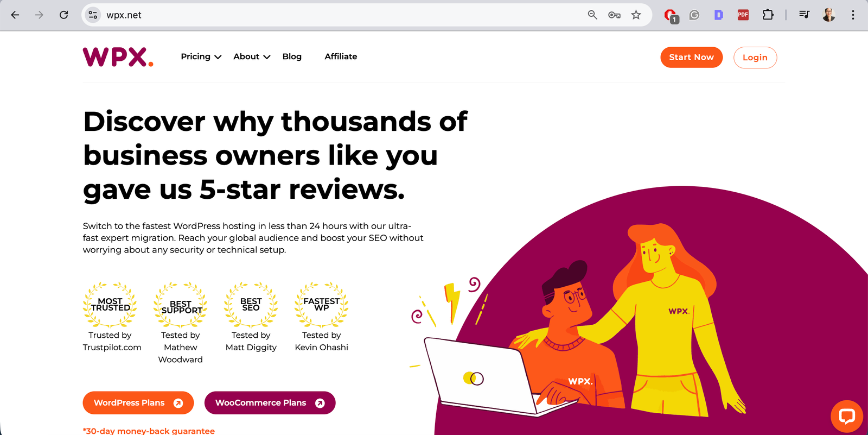Select the WooCommerce Plans button
The width and height of the screenshot is (868, 435).
[270, 403]
